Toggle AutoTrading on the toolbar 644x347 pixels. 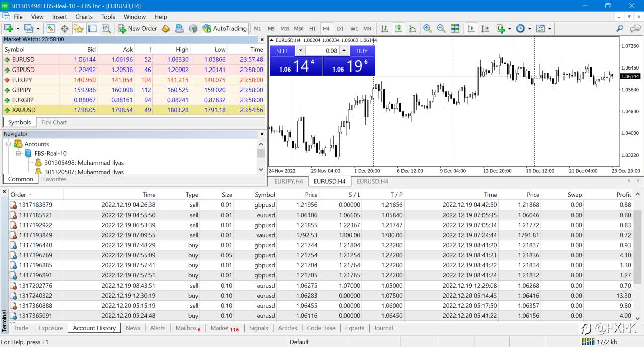pyautogui.click(x=224, y=29)
